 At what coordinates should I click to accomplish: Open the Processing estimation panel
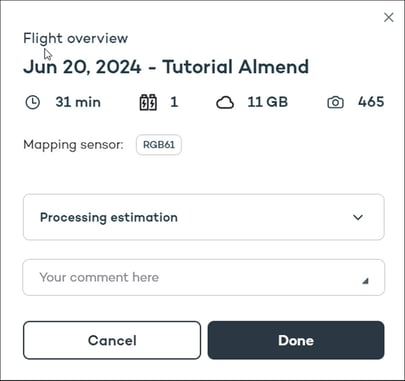204,217
